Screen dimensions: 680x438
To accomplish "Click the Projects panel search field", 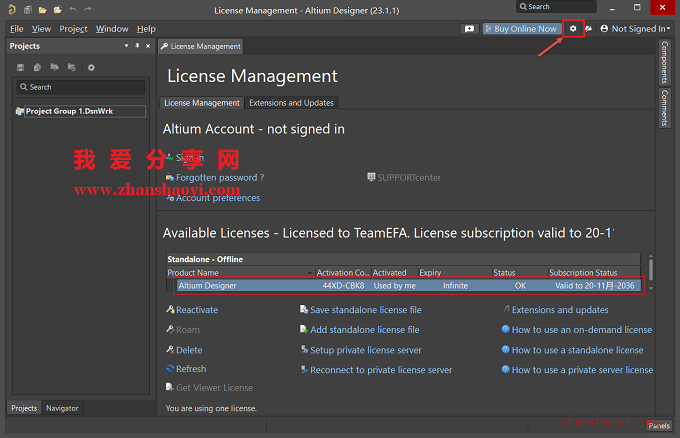I will click(x=81, y=87).
